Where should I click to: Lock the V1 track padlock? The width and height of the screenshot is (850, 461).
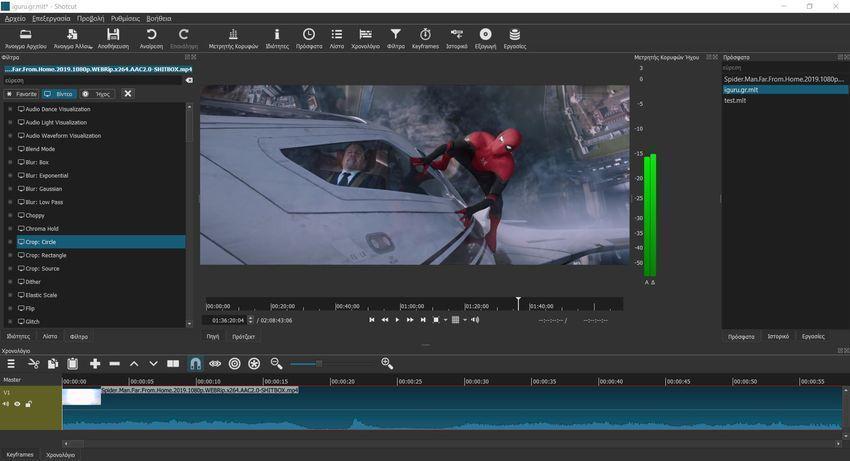coord(28,404)
